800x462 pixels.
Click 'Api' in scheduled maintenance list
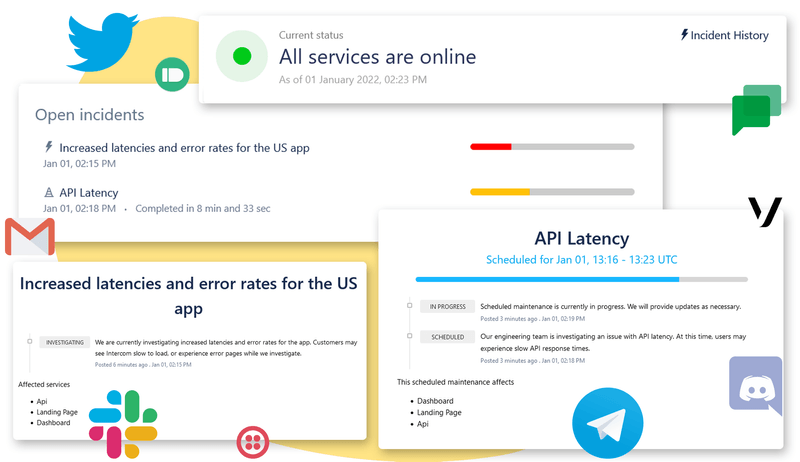pos(423,424)
